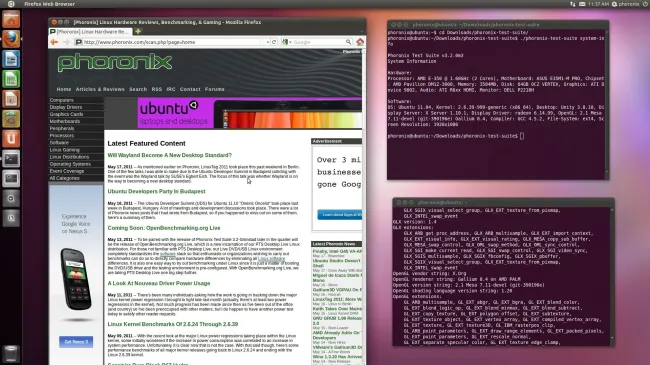Open Articles & Reviews in site navigation

point(100,89)
